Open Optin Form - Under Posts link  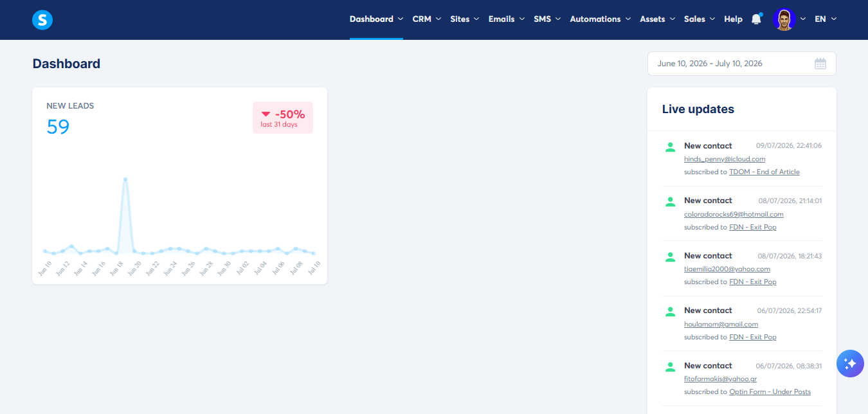click(770, 392)
